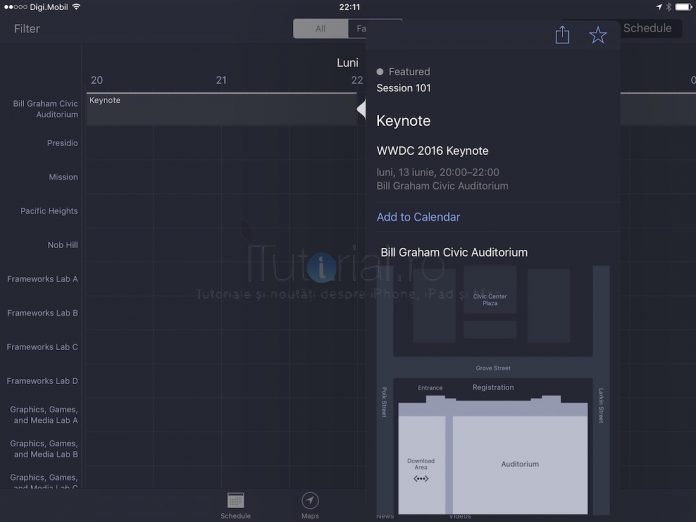
Task: Tap the Frameworks Lab B label
Action: coord(42,313)
